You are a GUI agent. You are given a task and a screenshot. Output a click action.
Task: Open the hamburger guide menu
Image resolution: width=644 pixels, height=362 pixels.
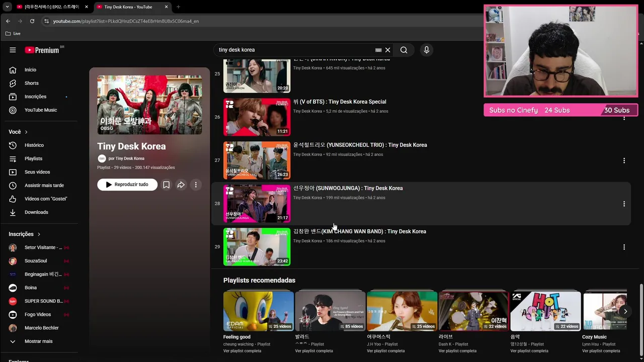point(13,50)
